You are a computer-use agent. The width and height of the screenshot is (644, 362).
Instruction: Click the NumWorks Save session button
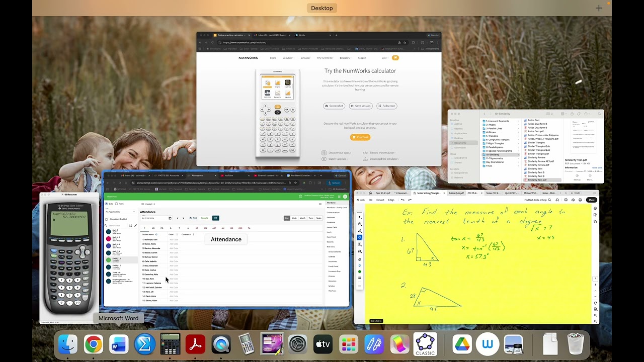point(361,106)
